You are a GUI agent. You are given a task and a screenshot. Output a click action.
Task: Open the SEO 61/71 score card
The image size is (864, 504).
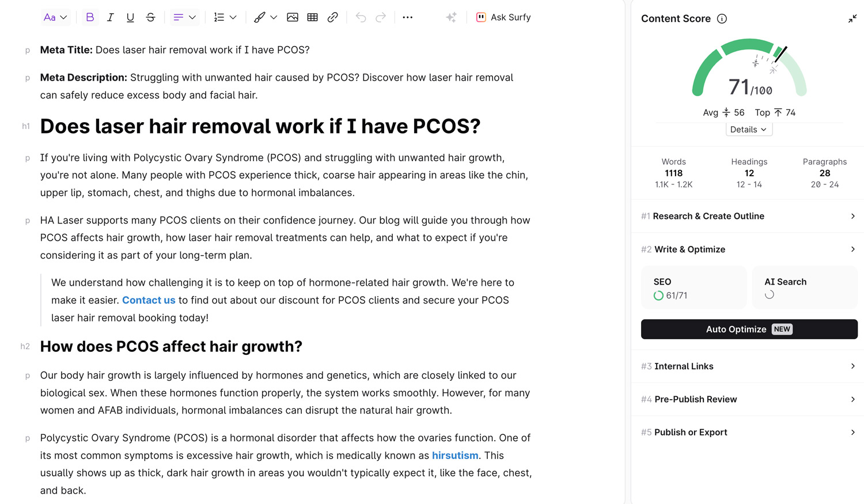click(x=694, y=288)
